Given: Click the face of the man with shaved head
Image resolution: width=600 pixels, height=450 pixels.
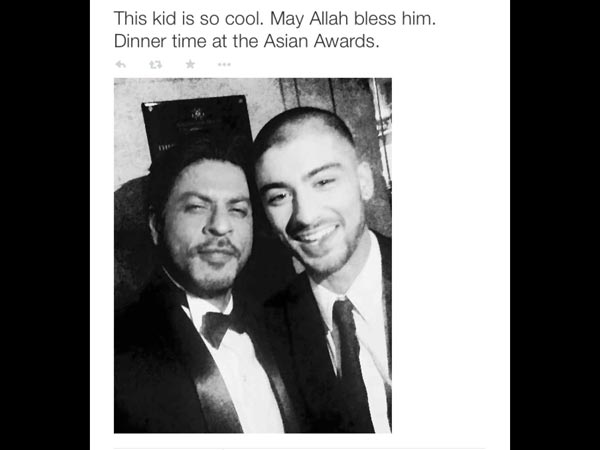Looking at the screenshot, I should point(312,203).
